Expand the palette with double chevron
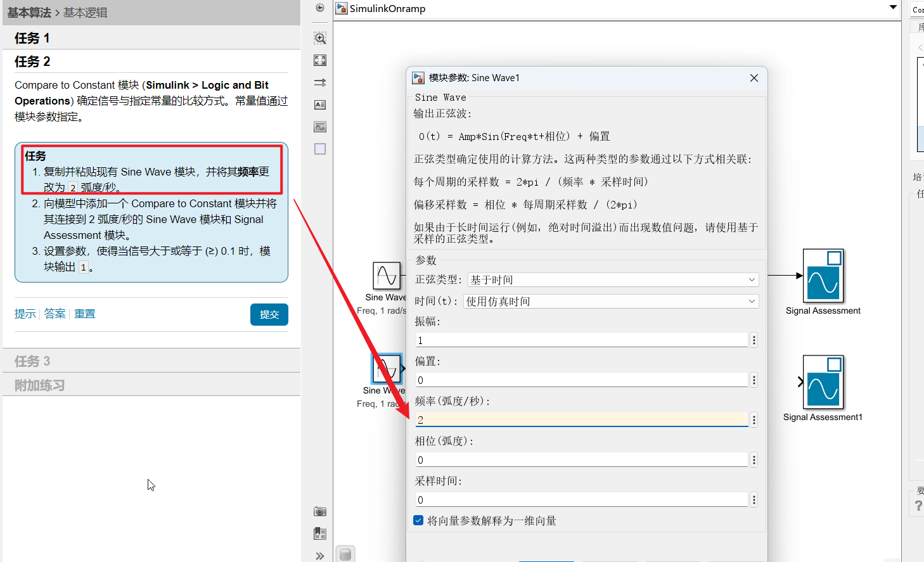 click(x=320, y=556)
